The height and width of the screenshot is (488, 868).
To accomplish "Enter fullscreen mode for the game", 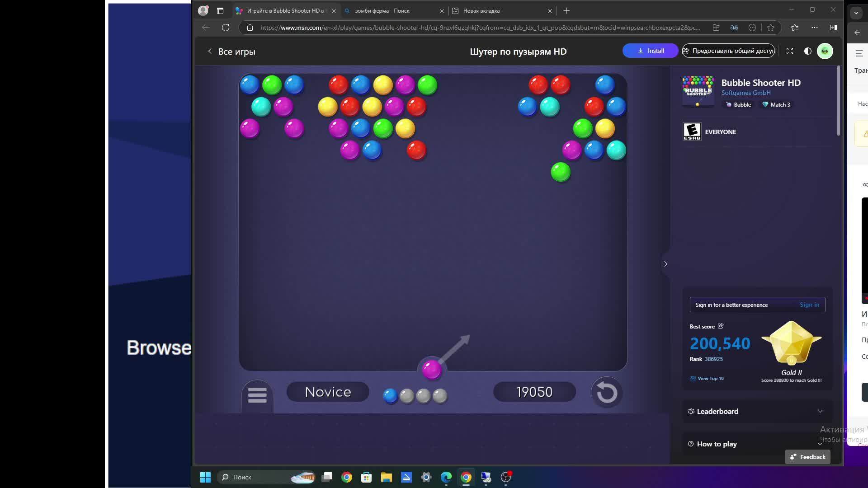I will tap(790, 51).
